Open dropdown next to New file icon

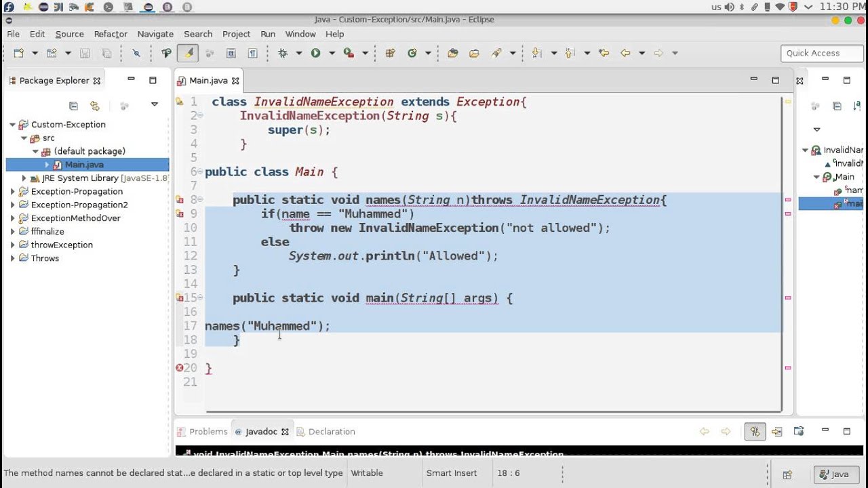pos(34,53)
